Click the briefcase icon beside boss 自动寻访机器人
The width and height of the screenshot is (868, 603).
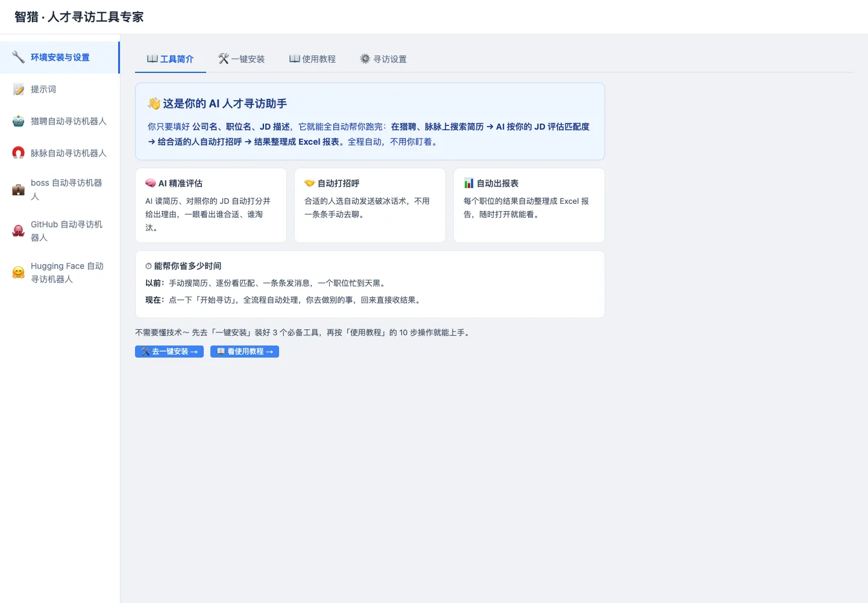point(19,189)
